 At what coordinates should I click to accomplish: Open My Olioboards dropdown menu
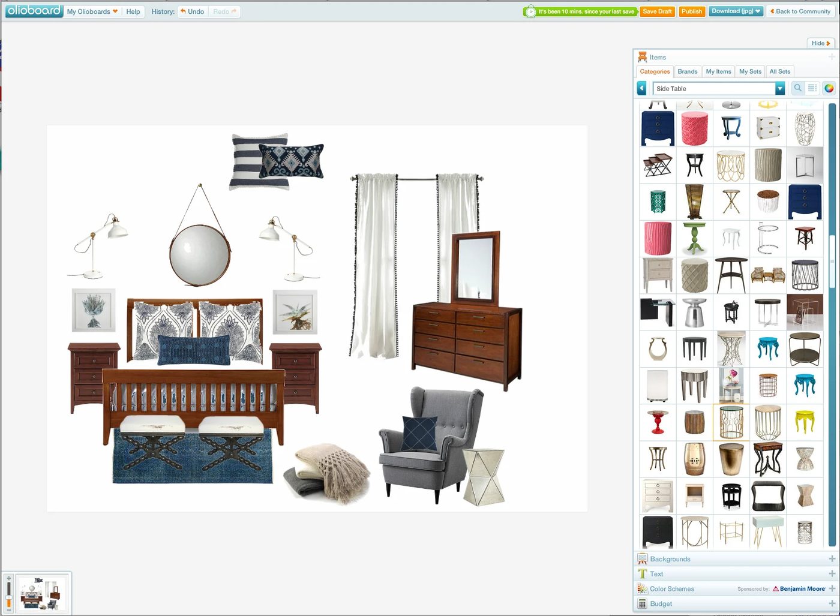click(x=92, y=11)
